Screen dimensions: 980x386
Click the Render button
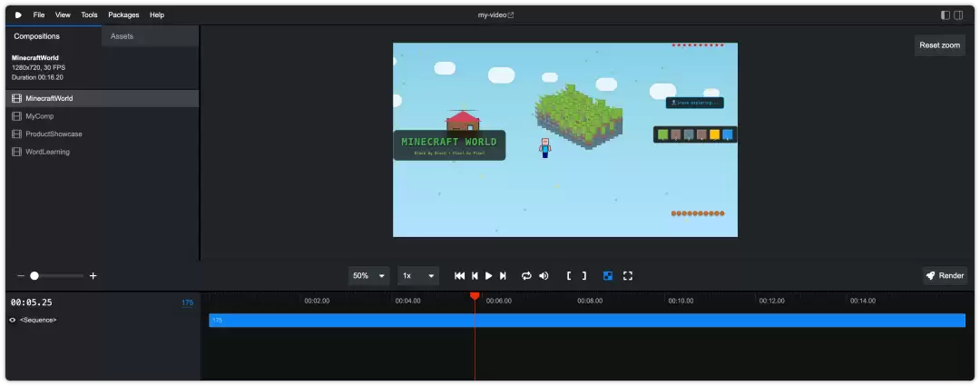pyautogui.click(x=945, y=276)
